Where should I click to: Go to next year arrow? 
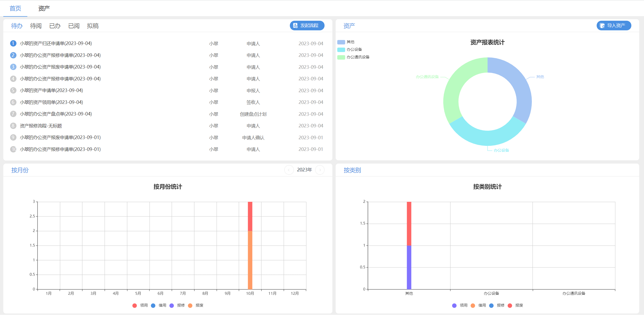tap(320, 170)
